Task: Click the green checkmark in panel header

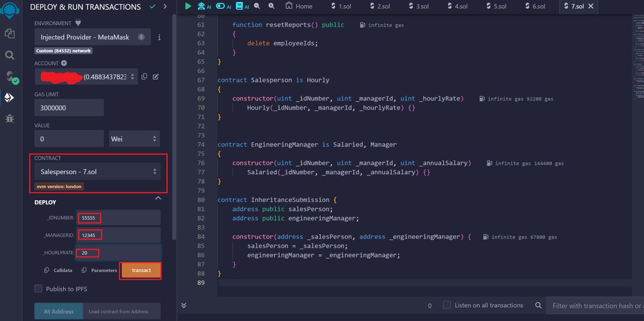Action: click(x=153, y=7)
